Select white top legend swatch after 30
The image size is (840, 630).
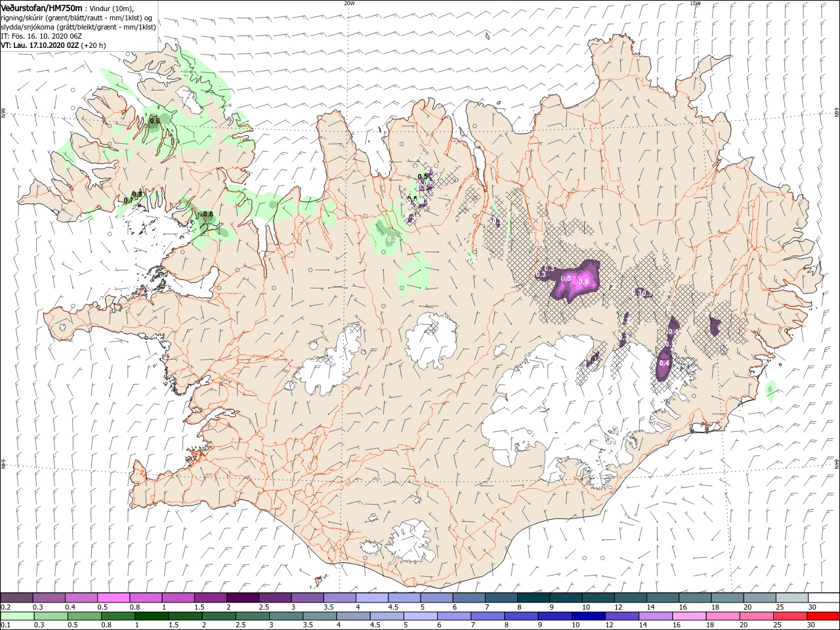point(823,598)
